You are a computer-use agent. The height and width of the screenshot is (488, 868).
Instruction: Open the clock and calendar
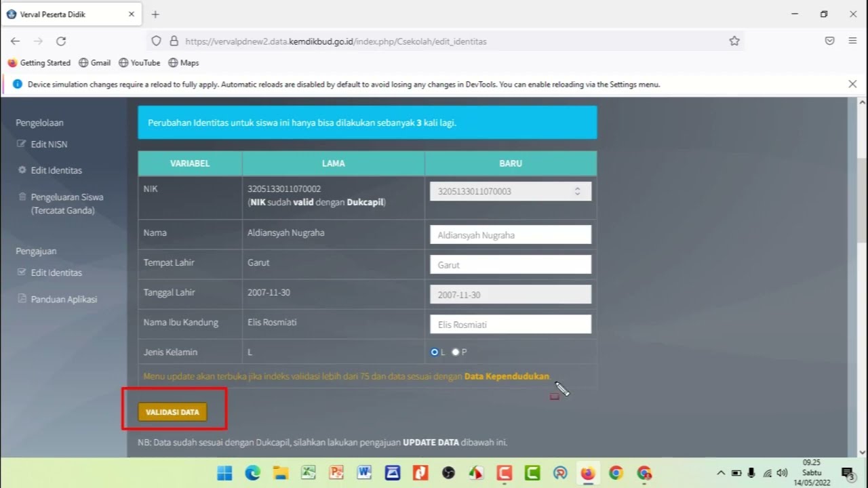tap(811, 472)
